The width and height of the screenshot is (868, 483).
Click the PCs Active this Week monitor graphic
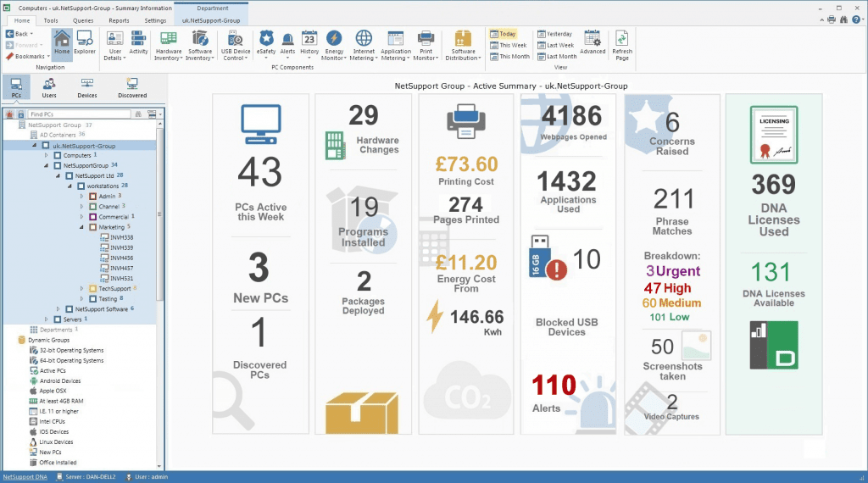[x=261, y=125]
